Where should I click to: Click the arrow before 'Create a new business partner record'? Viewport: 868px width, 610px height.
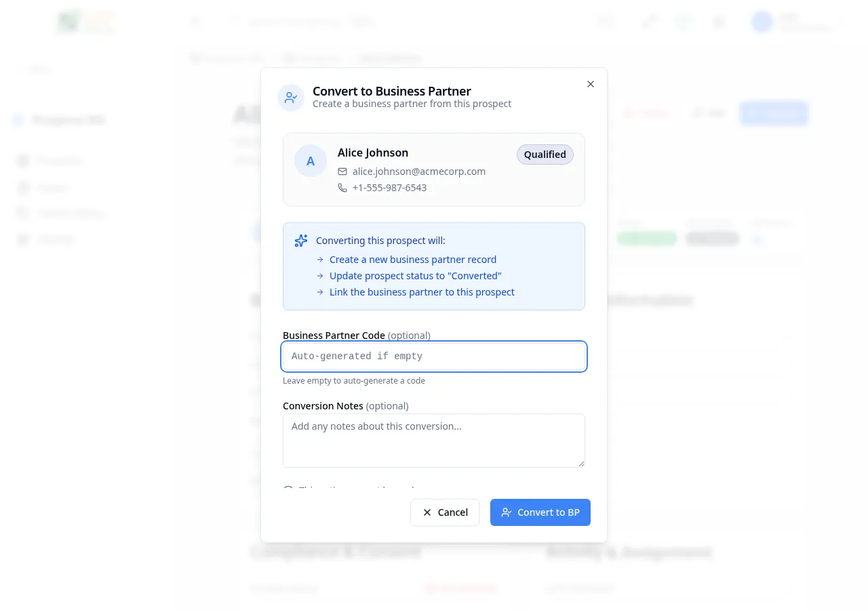(x=319, y=259)
